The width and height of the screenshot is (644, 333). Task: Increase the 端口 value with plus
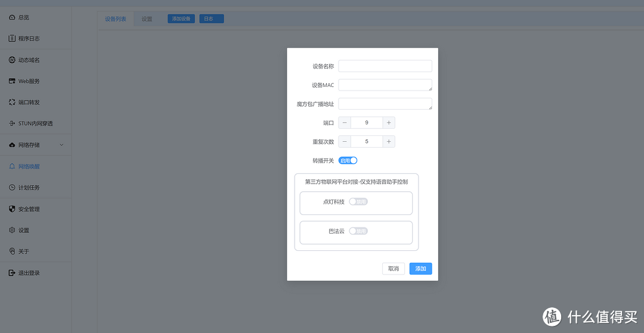(389, 123)
